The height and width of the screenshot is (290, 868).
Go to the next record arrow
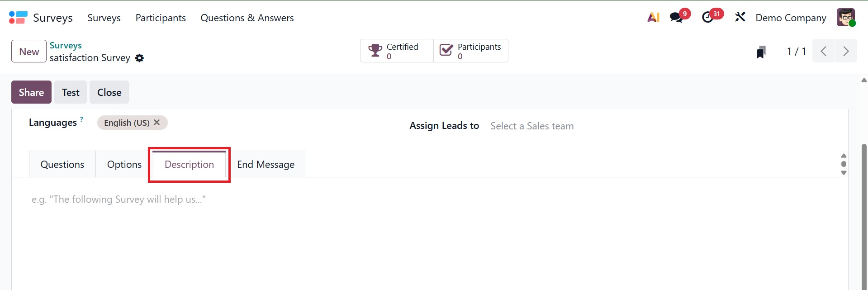pos(846,51)
